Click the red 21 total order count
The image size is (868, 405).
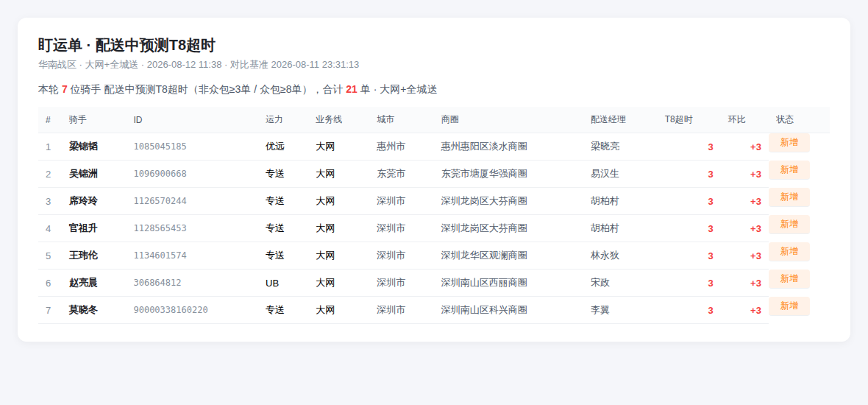[352, 89]
